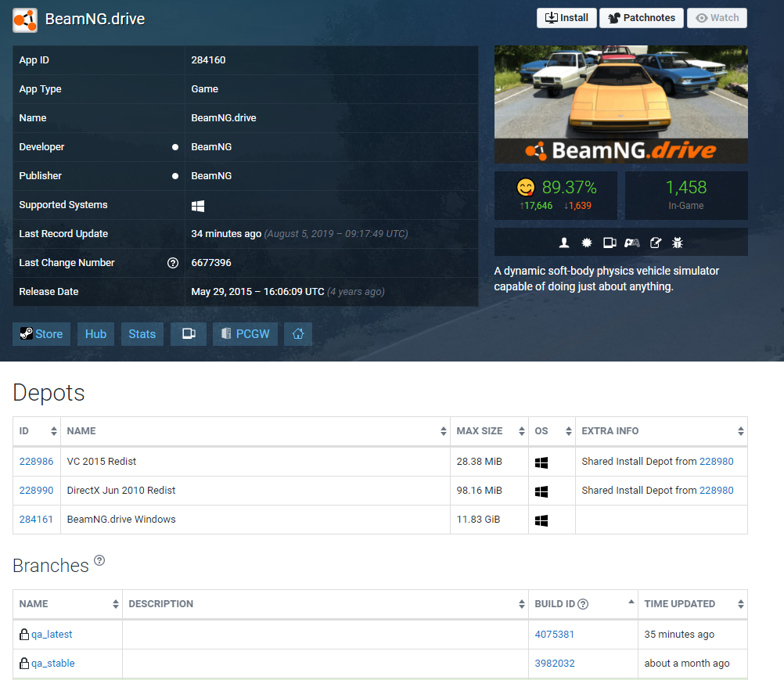784x680 pixels.
Task: Click the help icon beside Branches heading
Action: point(99,560)
